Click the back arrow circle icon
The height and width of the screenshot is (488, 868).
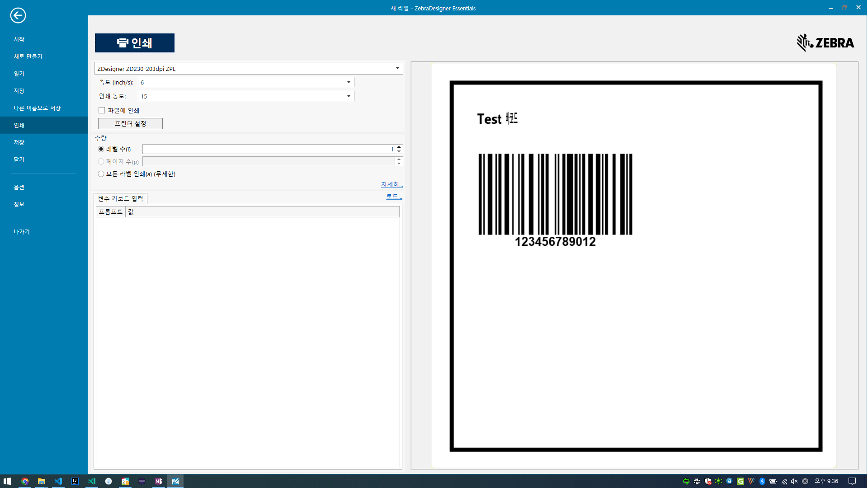pos(18,15)
